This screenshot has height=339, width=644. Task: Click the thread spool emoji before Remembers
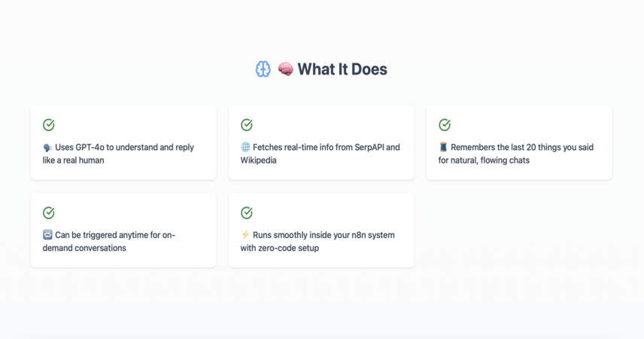point(443,148)
